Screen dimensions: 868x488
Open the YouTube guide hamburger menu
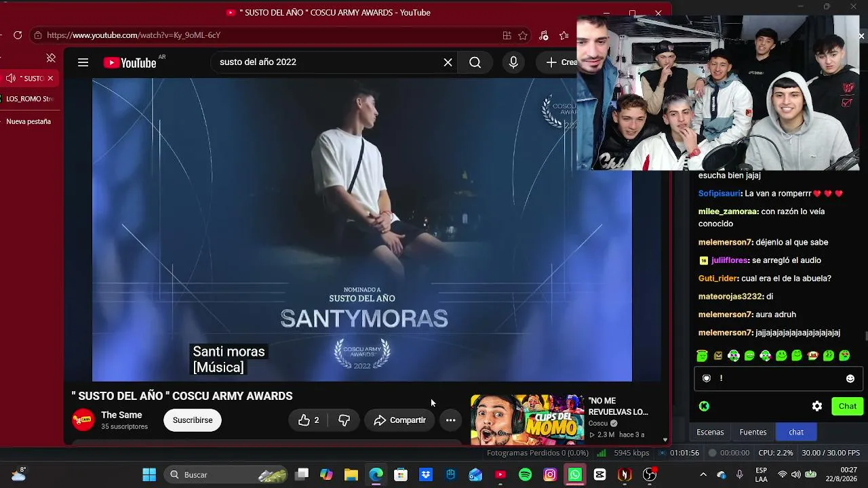[x=83, y=62]
